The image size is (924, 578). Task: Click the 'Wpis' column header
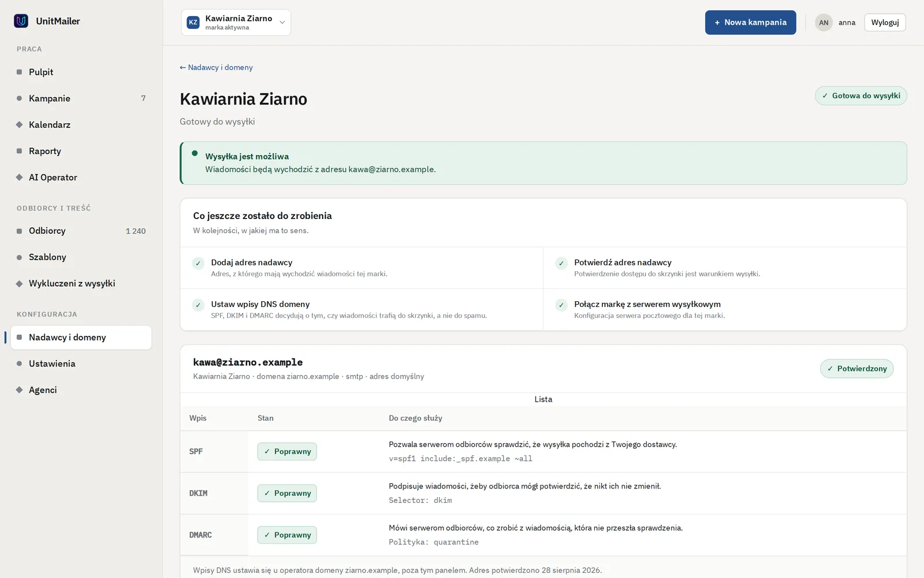coord(198,418)
